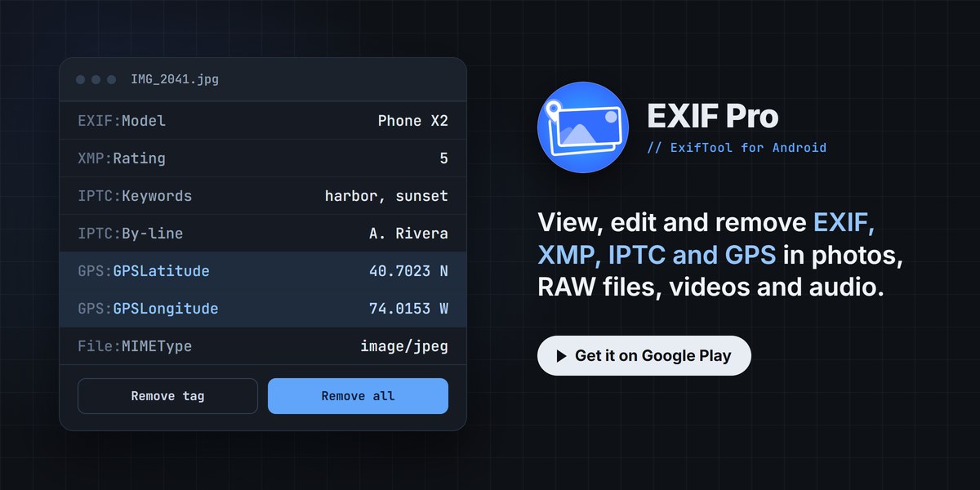Viewport: 980px width, 490px height.
Task: Click the A. Rivera by-line value
Action: [x=408, y=234]
